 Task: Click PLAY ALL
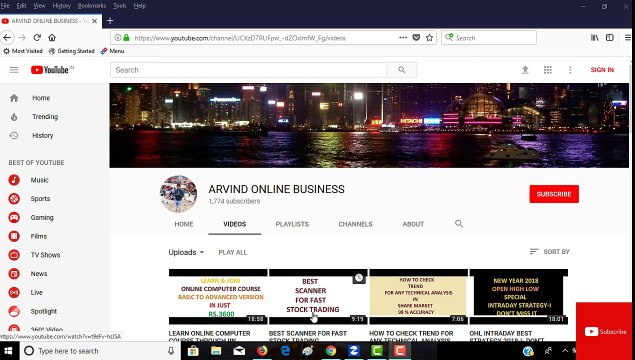232,252
